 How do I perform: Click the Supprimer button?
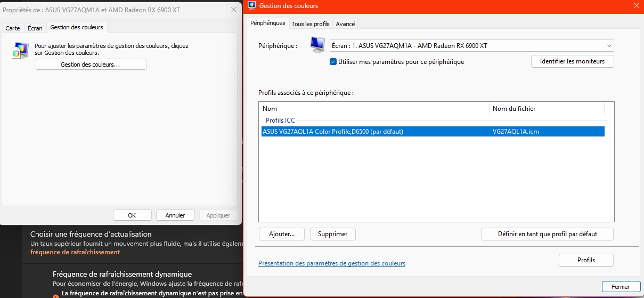tap(332, 234)
